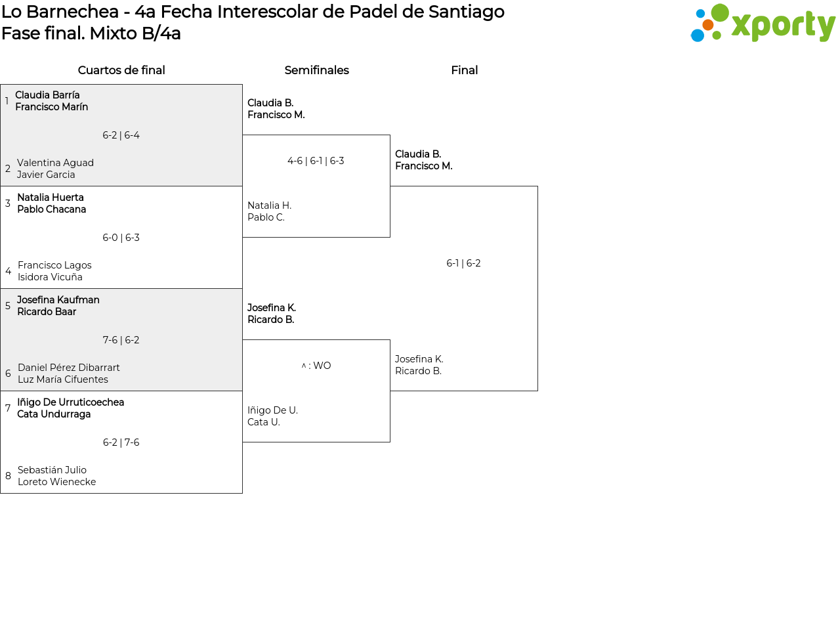Viewport: 840px width, 623px height.
Task: Click Sebastián Julio and Loreto Wienecke pair
Action: 56,476
